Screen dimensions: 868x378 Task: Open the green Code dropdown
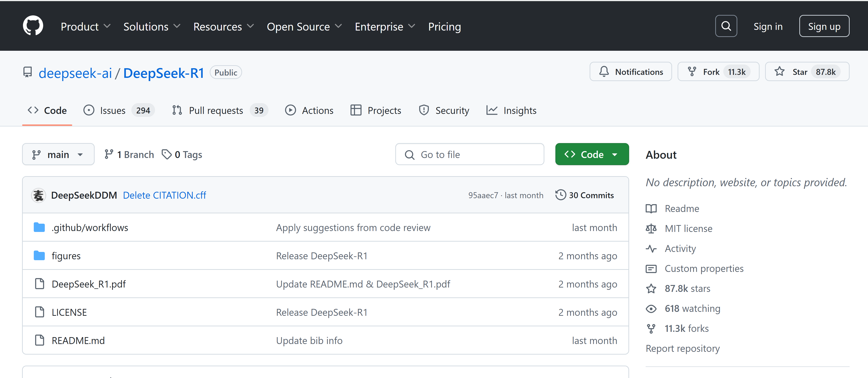[592, 154]
